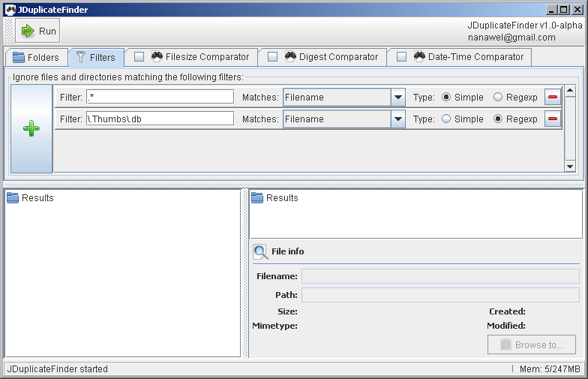588x379 pixels.
Task: Open the Filesize Comparator tab
Action: (x=192, y=57)
